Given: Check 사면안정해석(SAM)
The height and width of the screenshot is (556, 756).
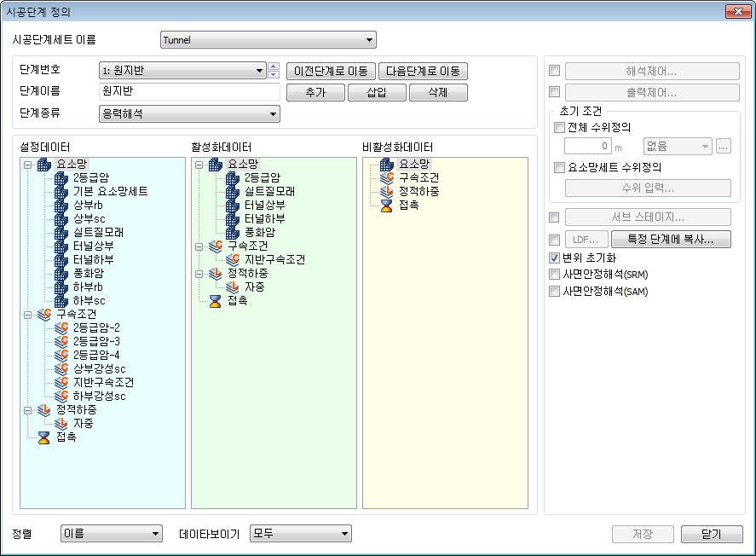Looking at the screenshot, I should click(x=555, y=292).
